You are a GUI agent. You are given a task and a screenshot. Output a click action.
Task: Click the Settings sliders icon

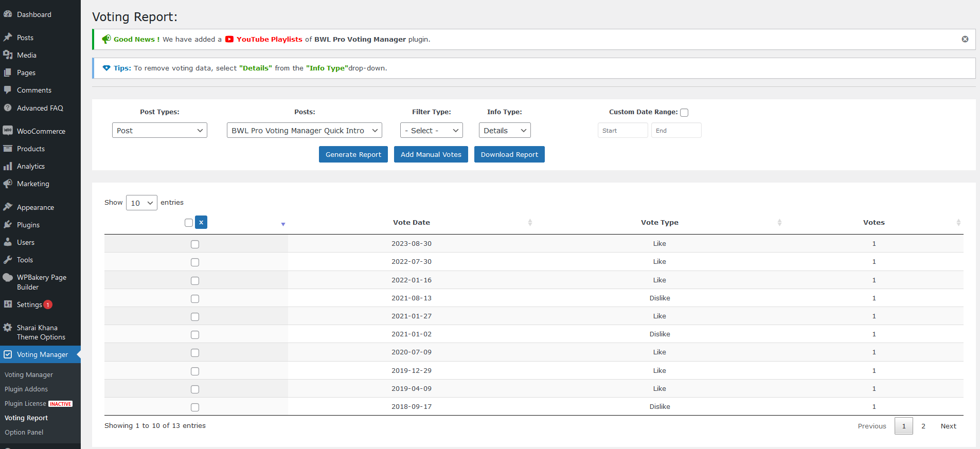tap(8, 304)
